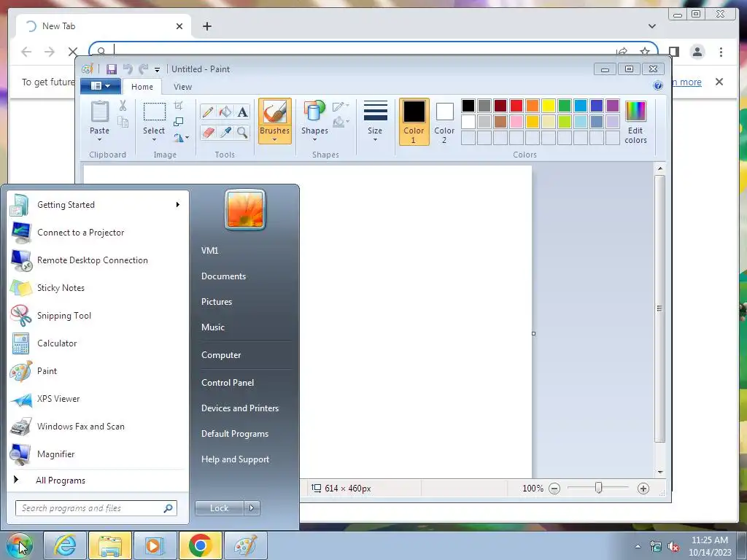Select the Text tool in Paint

click(242, 112)
